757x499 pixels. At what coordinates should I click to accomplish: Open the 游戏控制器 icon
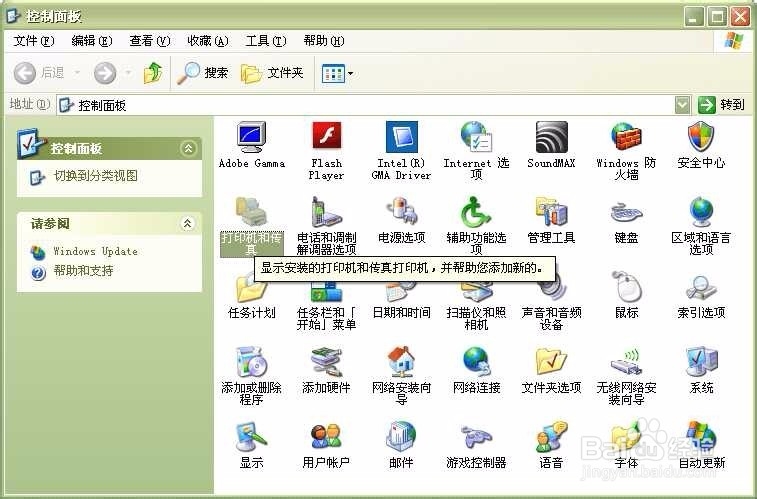point(476,437)
